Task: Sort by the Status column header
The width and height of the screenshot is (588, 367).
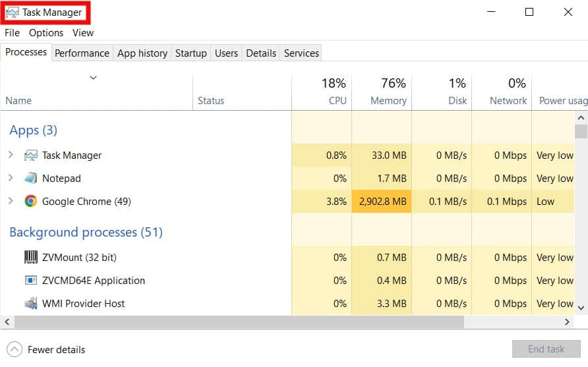Action: [242, 92]
